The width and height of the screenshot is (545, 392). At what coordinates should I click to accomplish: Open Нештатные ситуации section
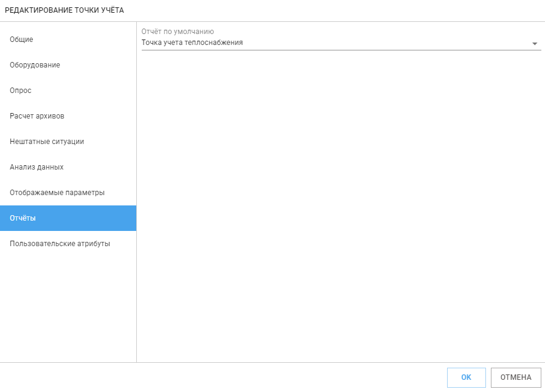click(x=68, y=142)
